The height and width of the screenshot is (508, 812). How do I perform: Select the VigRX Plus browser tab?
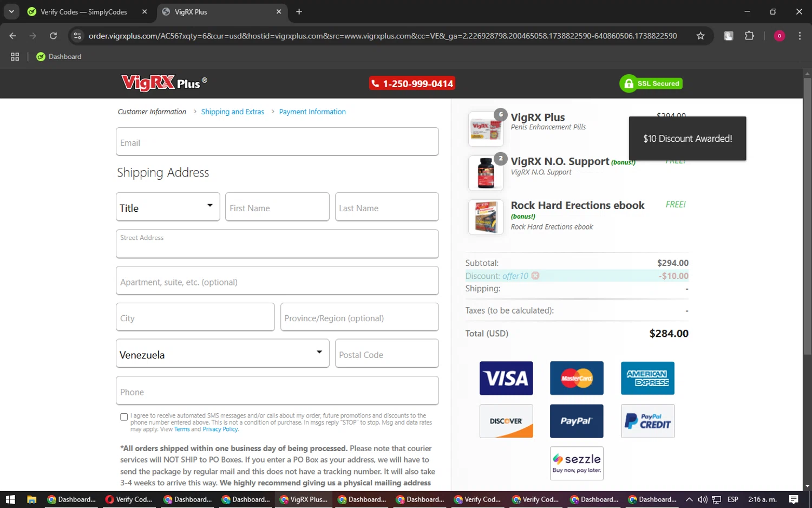click(x=222, y=11)
